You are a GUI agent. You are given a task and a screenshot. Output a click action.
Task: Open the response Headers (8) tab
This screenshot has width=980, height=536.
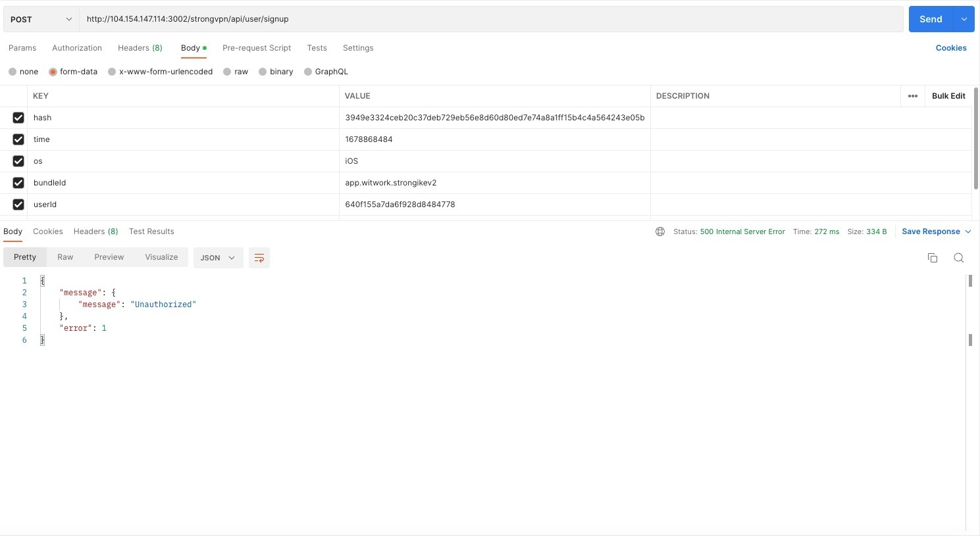(x=96, y=231)
